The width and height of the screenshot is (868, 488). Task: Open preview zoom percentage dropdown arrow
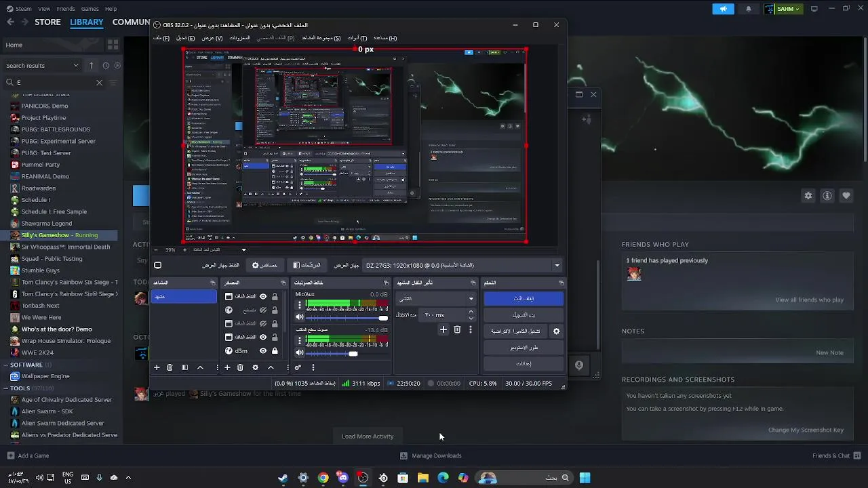tap(243, 250)
